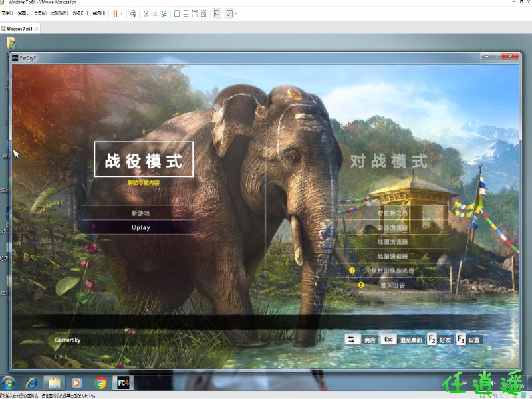Select the 从杜尔格逃脱 menu entry

(393, 271)
